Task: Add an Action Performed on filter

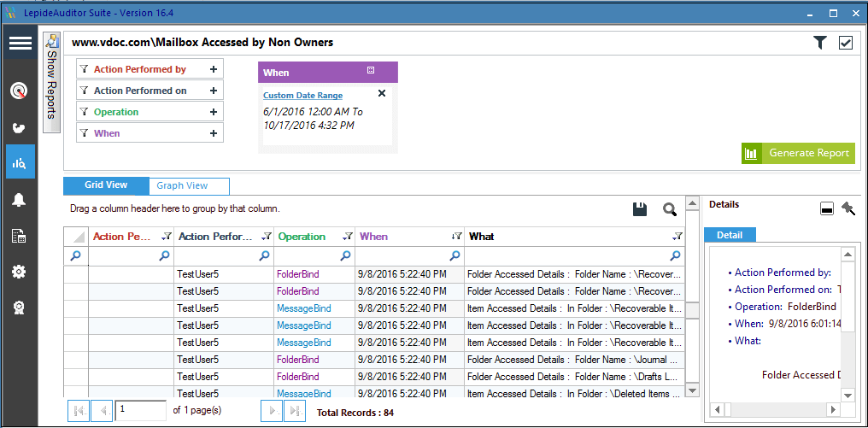Action: coord(213,91)
